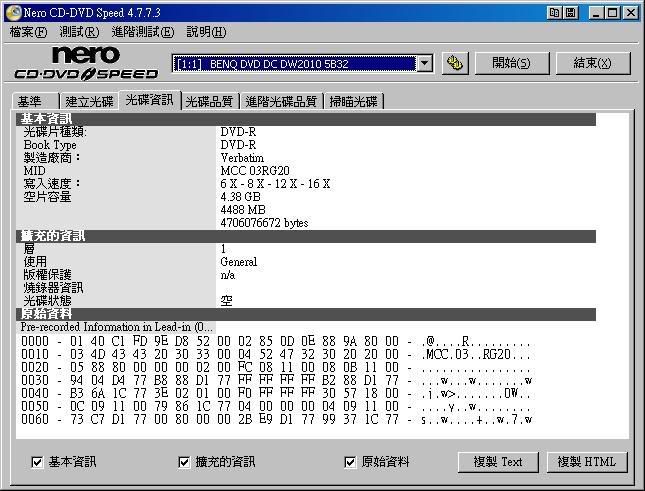Click the 4488 MB capacity value
Screen dimensions: 645x491
243,210
